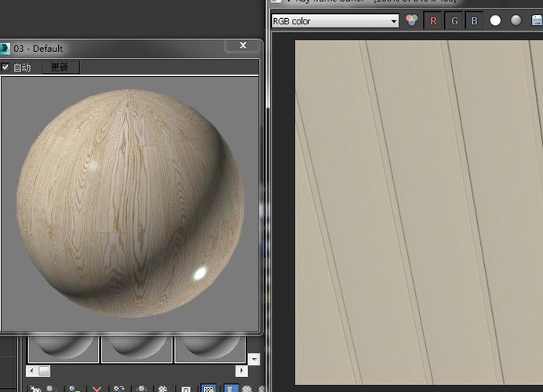Toggle the blue channel B button

pyautogui.click(x=474, y=20)
